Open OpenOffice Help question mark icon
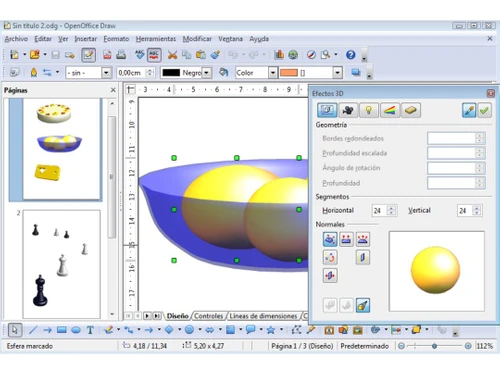This screenshot has width=500, height=375. (350, 55)
